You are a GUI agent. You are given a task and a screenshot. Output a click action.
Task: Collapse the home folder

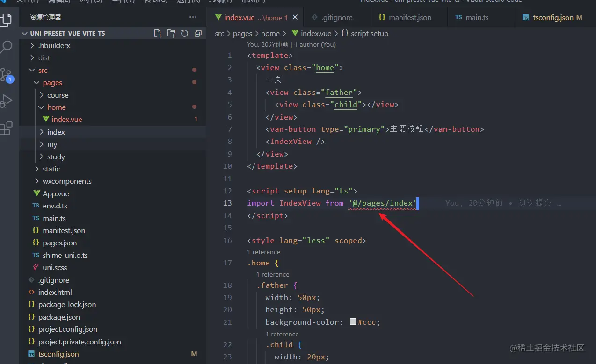(x=112, y=107)
